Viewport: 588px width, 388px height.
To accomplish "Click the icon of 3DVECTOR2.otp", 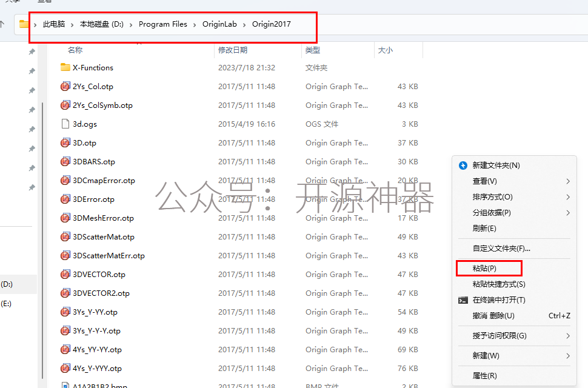I will click(x=65, y=293).
